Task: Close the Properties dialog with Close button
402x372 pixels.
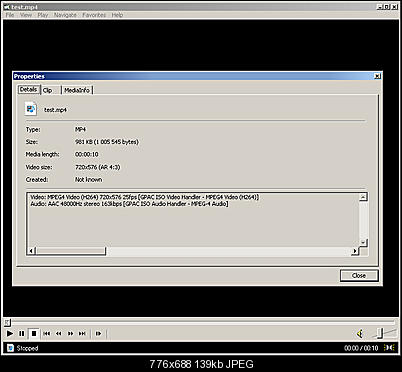Action: (x=359, y=275)
